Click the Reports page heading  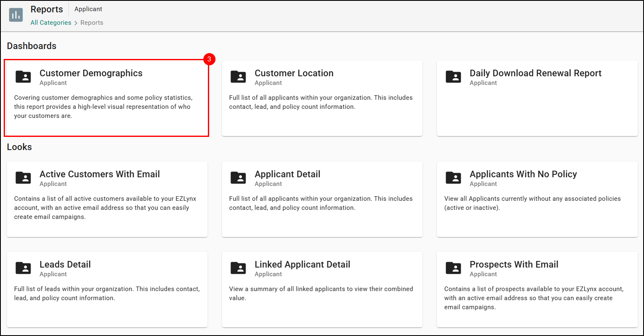click(x=47, y=9)
